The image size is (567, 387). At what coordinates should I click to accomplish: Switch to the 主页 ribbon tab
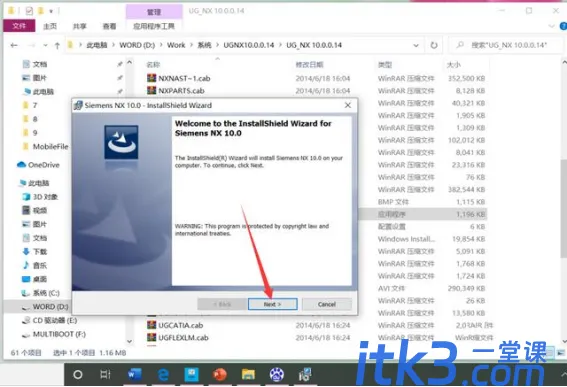pos(50,26)
